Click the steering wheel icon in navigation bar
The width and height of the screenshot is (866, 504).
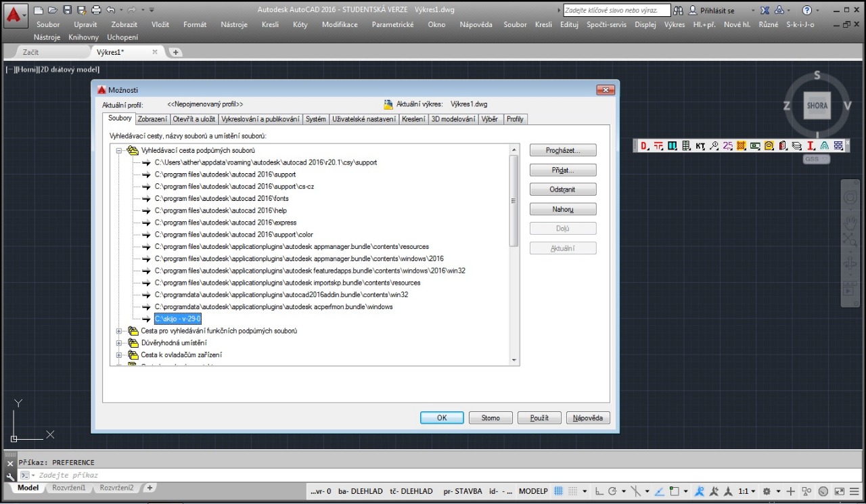(x=849, y=197)
